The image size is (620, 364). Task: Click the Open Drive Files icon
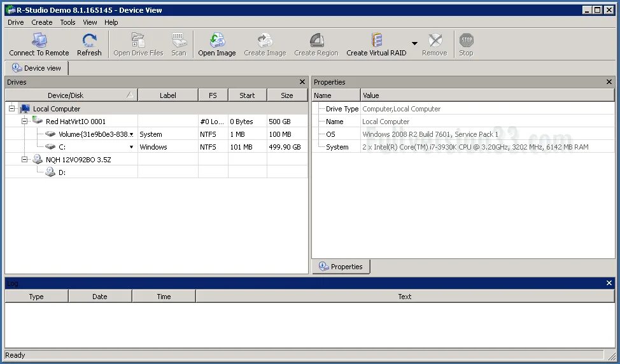(138, 40)
